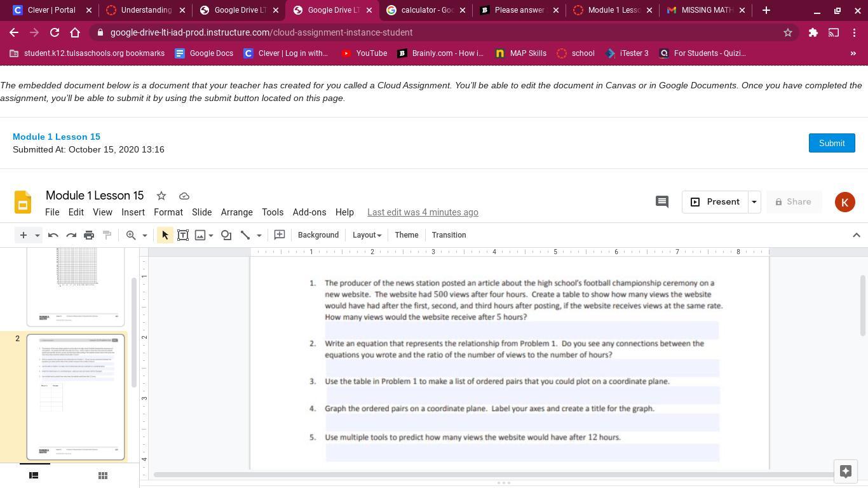Choose the Select cursor tool
This screenshot has width=868, height=488.
point(165,235)
